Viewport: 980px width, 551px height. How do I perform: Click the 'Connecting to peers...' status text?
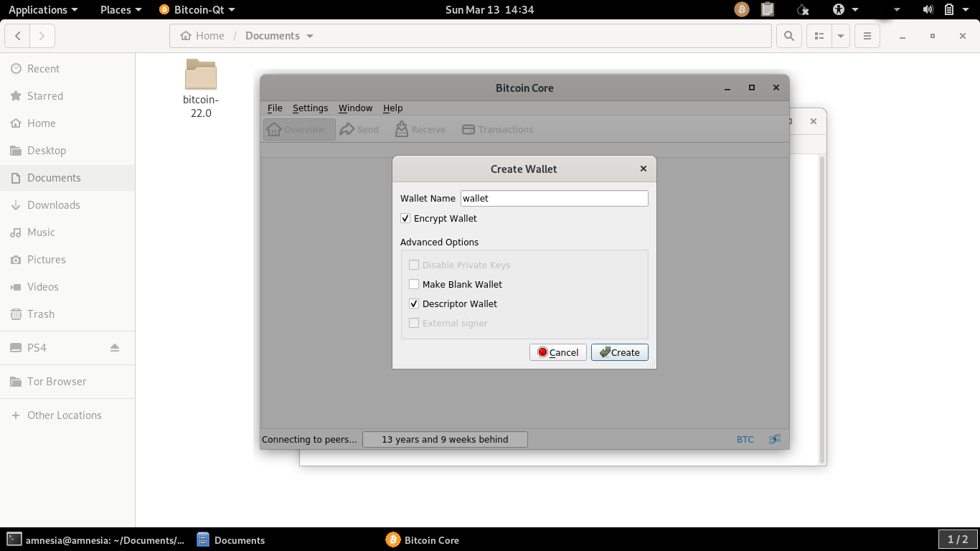pos(309,439)
